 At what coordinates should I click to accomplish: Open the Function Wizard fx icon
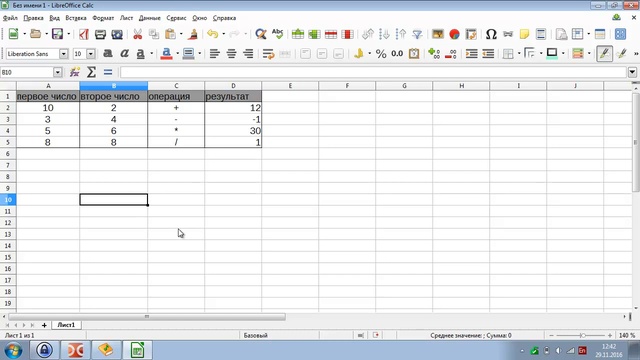[75, 72]
